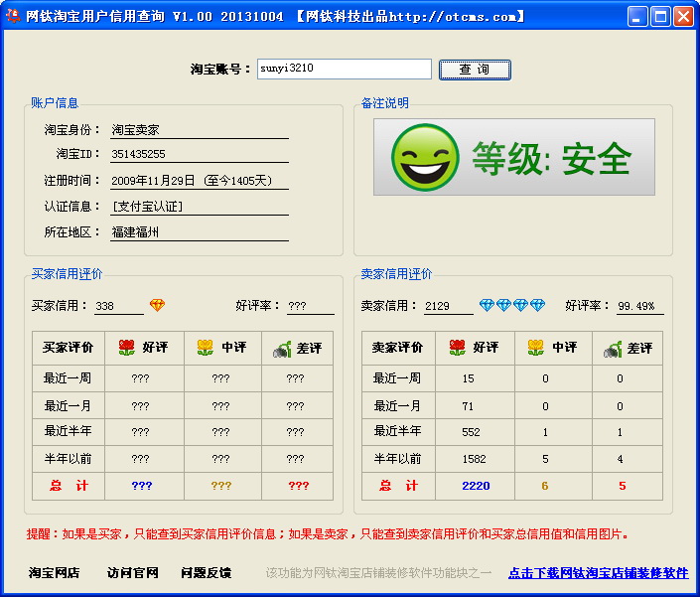
Task: Select the [支付宝认证] verification text
Action: click(147, 207)
